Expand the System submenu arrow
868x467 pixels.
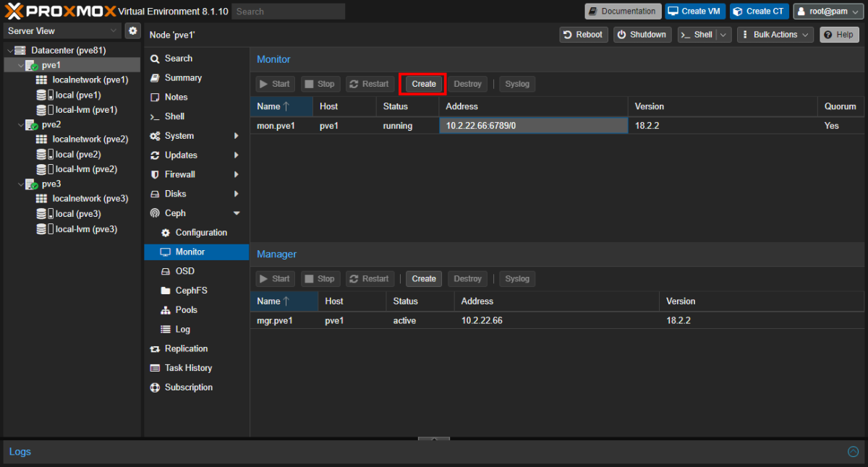237,136
